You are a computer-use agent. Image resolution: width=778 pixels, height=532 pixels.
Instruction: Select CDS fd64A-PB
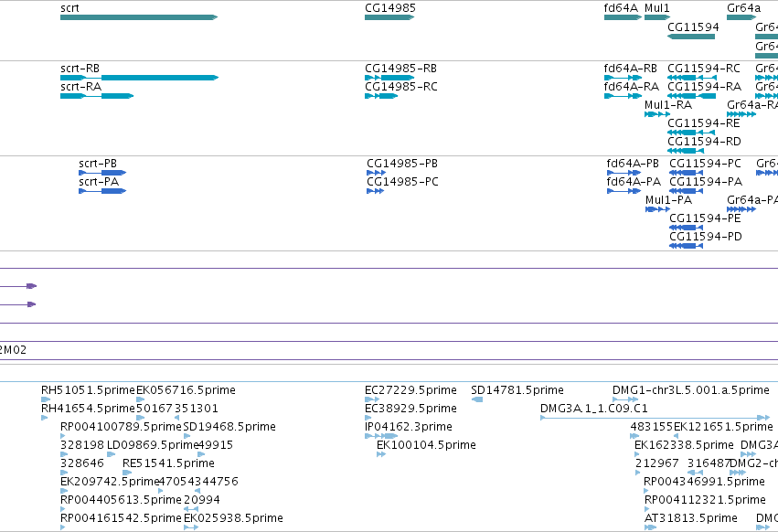click(x=623, y=173)
